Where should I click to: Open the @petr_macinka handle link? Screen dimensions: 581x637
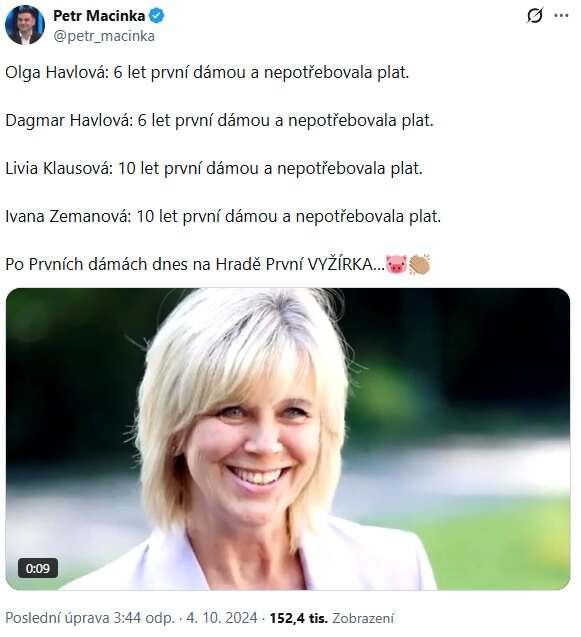(104, 36)
